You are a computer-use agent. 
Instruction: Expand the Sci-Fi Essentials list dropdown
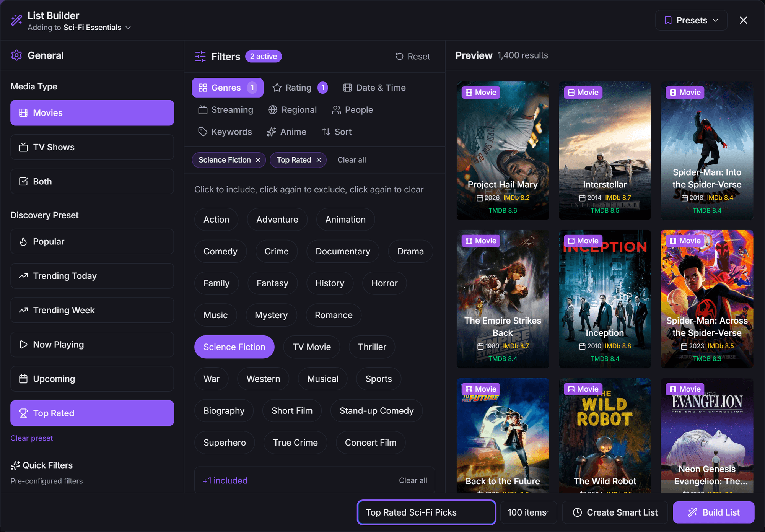129,28
